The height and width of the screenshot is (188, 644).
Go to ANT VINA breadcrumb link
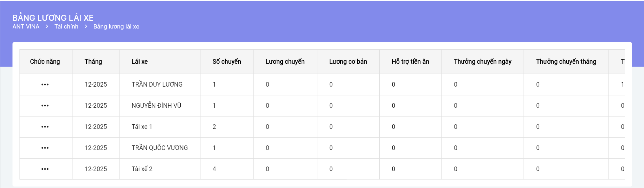coord(26,27)
